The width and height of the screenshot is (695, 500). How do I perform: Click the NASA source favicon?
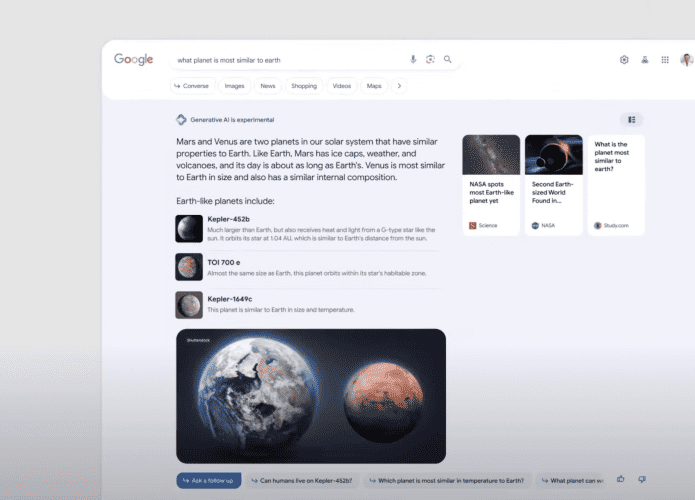(535, 226)
